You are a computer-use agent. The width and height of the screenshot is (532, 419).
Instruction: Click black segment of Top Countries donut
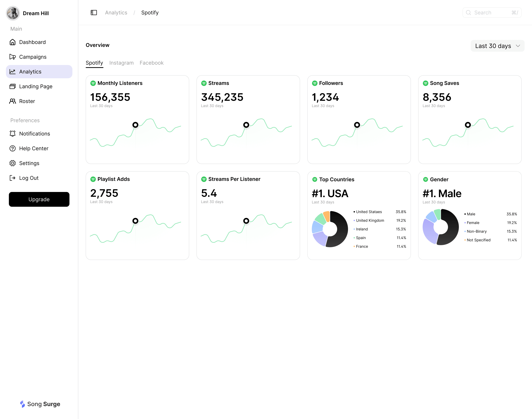[341, 231]
